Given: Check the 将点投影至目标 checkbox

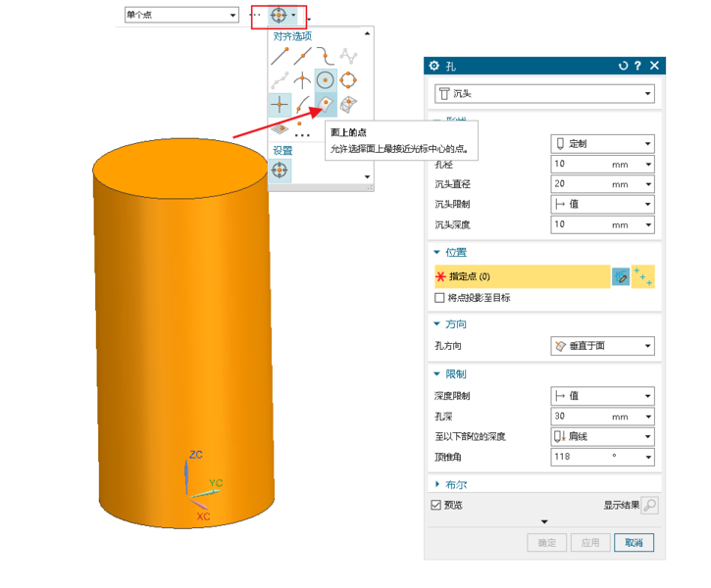Looking at the screenshot, I should tap(439, 298).
